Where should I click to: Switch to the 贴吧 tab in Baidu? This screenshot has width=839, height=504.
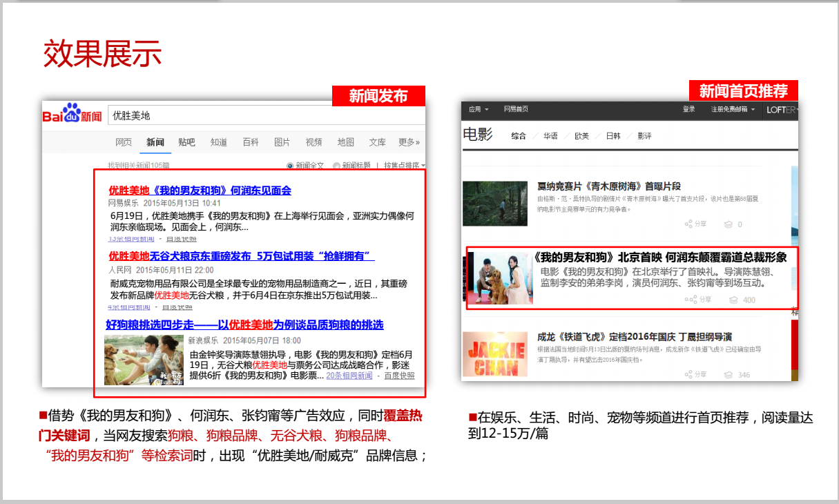click(186, 142)
